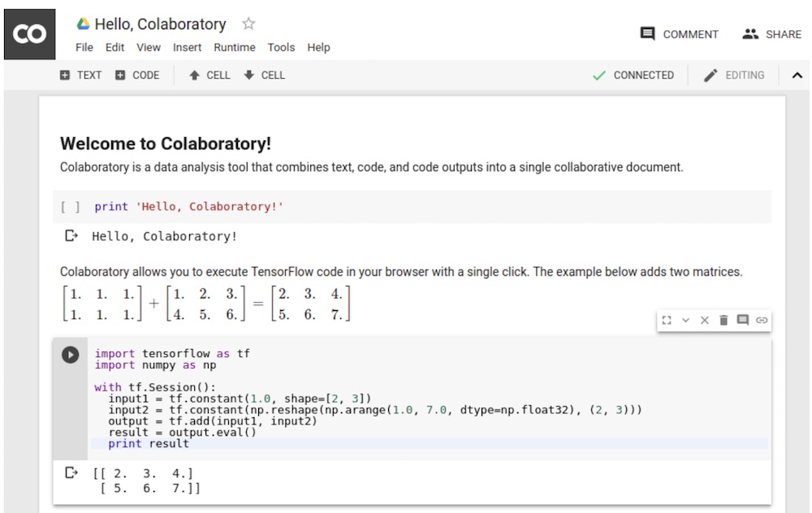This screenshot has height=513, width=812.
Task: Click the Google Drive icon beside title
Action: click(x=83, y=24)
